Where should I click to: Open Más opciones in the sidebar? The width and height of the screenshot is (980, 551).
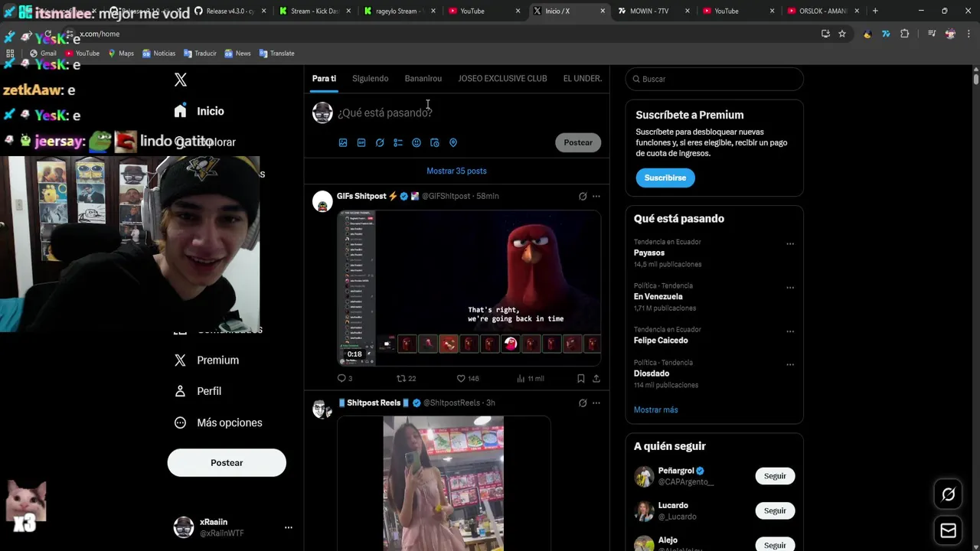click(218, 422)
